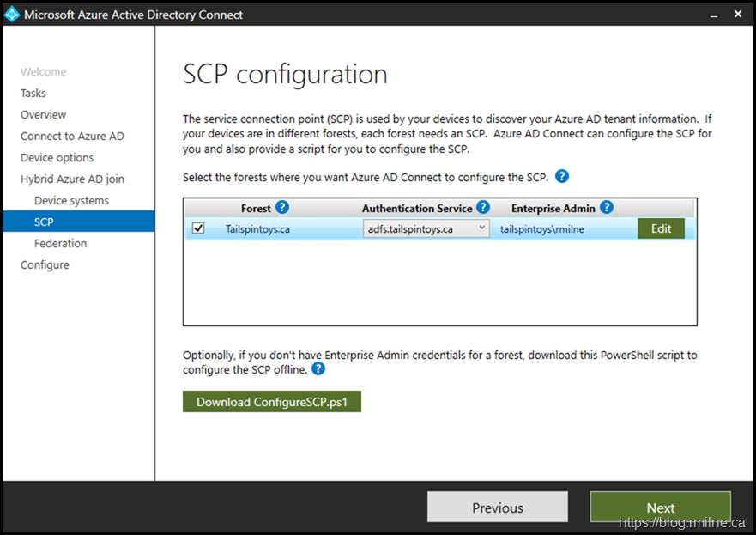
Task: Select Federation step in sidebar
Action: (x=60, y=243)
